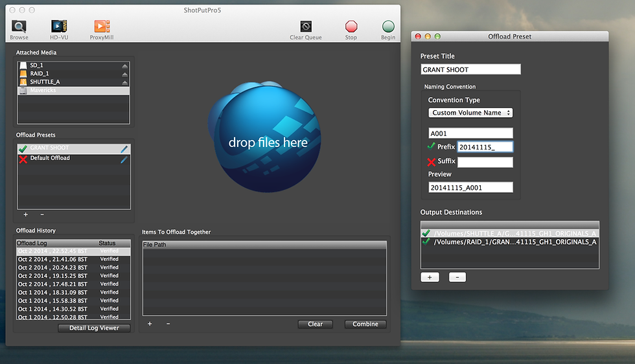Click the File Path column header
This screenshot has width=635, height=364.
pos(264,245)
